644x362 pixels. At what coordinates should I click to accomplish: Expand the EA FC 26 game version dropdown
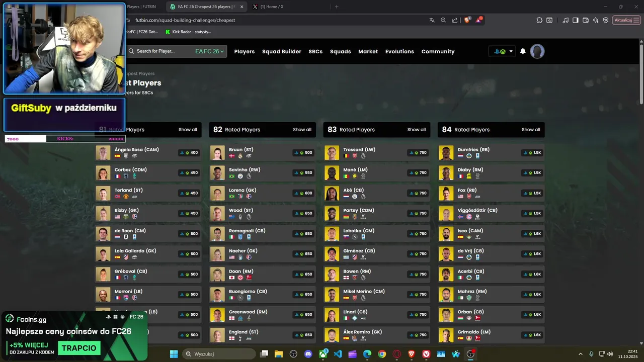(210, 51)
